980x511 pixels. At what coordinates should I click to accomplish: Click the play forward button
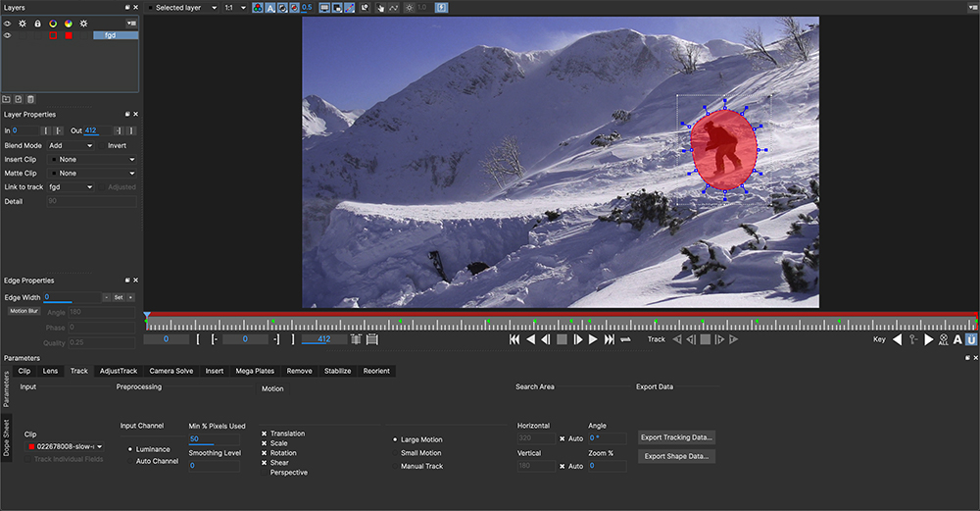coord(593,339)
